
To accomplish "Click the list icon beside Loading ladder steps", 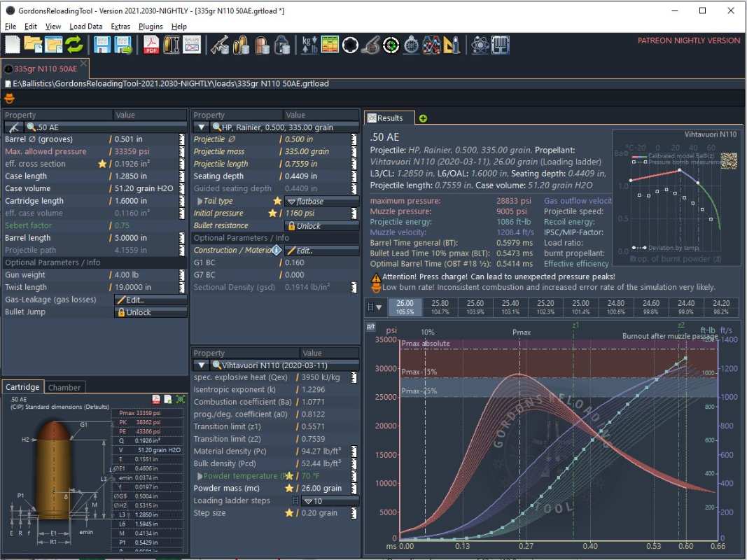I will [x=295, y=500].
